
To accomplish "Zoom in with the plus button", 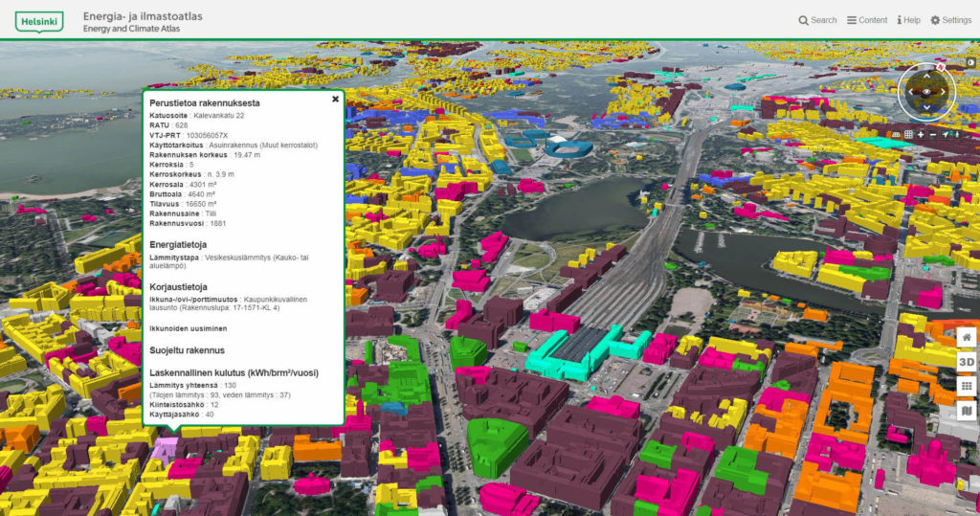I will coord(921,134).
